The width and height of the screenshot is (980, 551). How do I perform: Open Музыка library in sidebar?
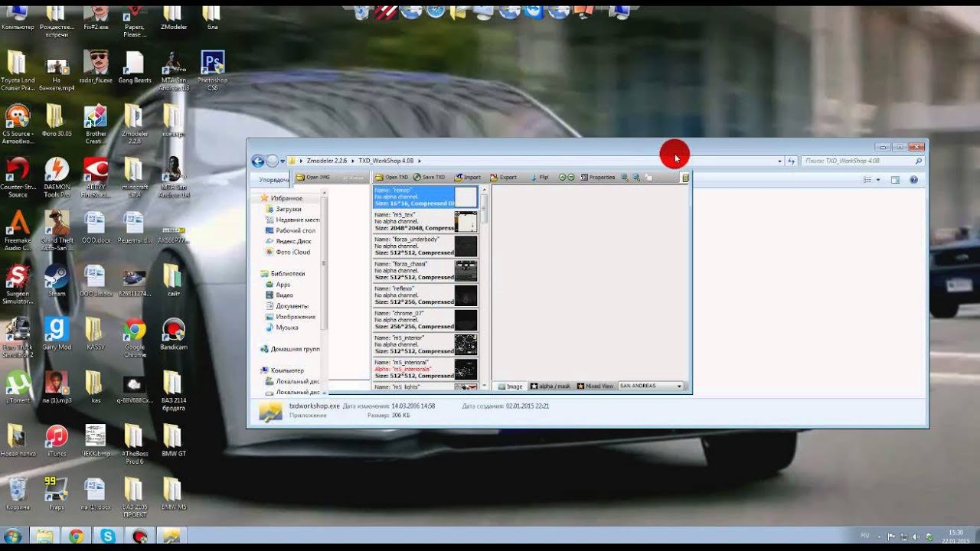(x=282, y=328)
